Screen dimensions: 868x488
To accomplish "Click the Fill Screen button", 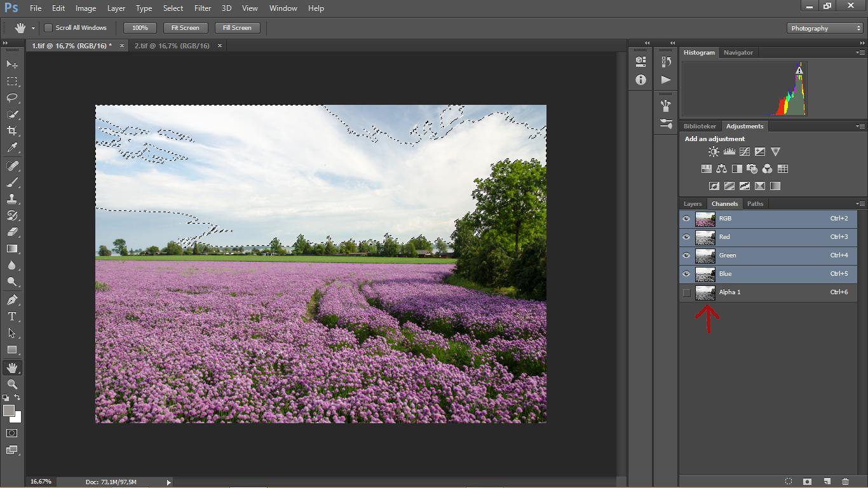I will tap(236, 28).
